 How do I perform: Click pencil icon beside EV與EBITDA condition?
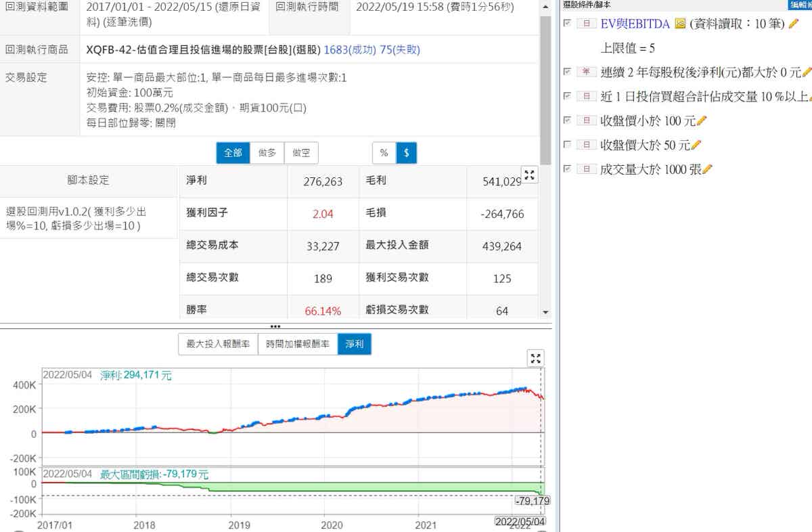[794, 24]
